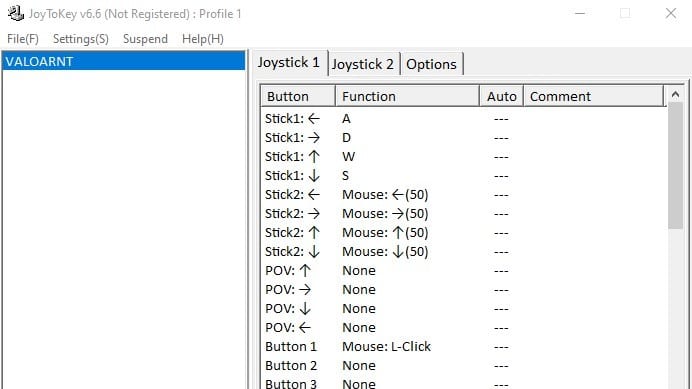Click the Function column header
Screen dimensions: 692x389
(x=407, y=96)
